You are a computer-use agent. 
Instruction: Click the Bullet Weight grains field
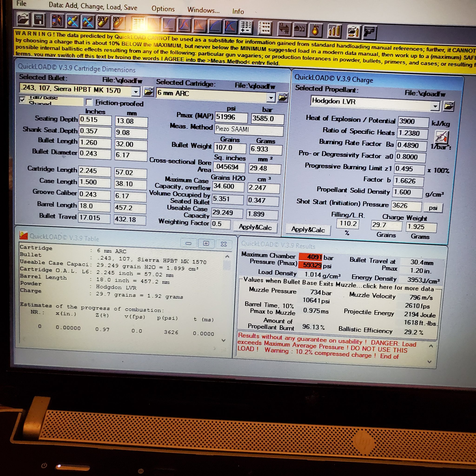point(230,148)
